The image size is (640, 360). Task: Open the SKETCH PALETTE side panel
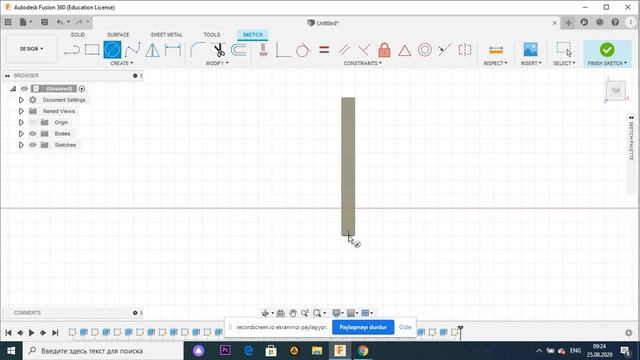pos(631,140)
